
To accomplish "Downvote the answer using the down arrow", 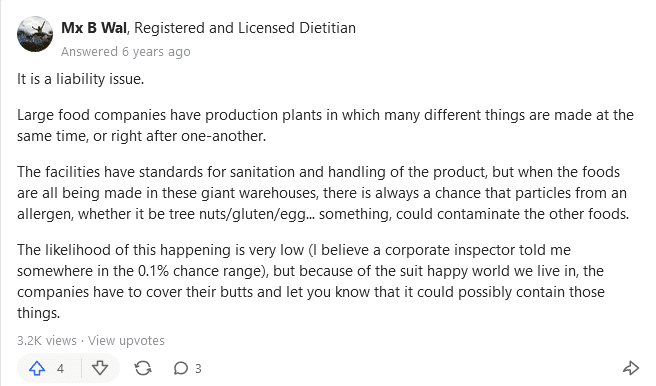I will click(100, 368).
